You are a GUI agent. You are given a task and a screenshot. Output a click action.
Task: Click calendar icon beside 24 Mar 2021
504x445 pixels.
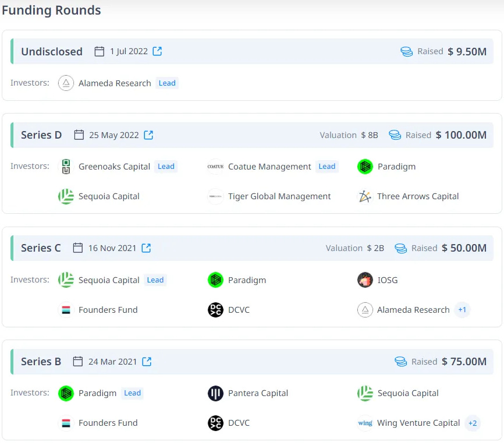(x=78, y=361)
